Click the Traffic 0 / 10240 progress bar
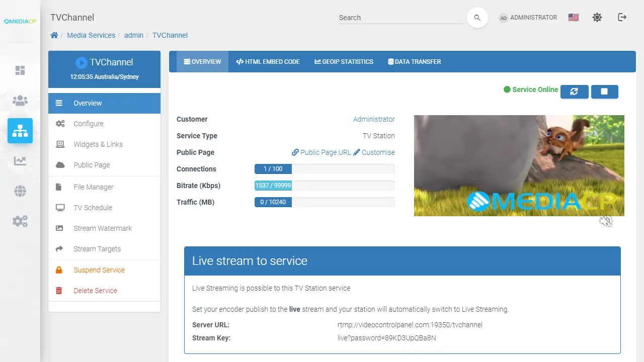 [x=325, y=202]
